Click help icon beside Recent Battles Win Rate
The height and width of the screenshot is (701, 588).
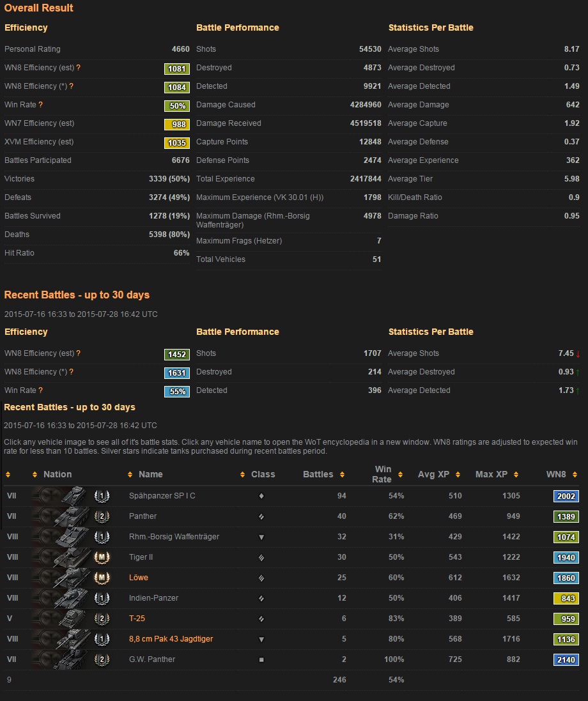[40, 390]
